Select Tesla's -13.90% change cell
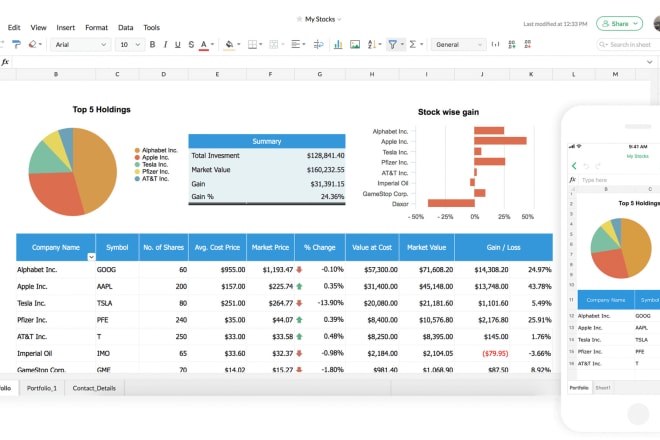Image resolution: width=660 pixels, height=440 pixels. (x=320, y=303)
